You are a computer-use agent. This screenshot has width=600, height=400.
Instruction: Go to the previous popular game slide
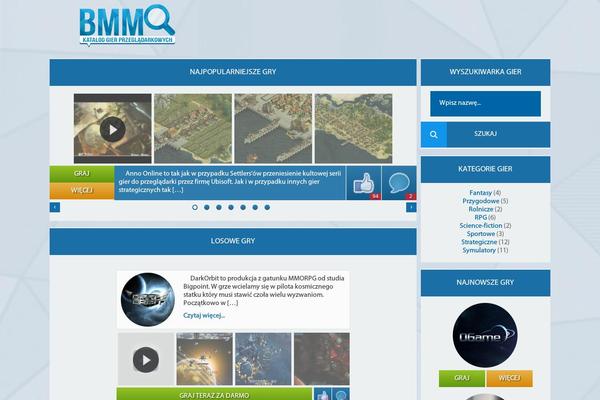55,207
